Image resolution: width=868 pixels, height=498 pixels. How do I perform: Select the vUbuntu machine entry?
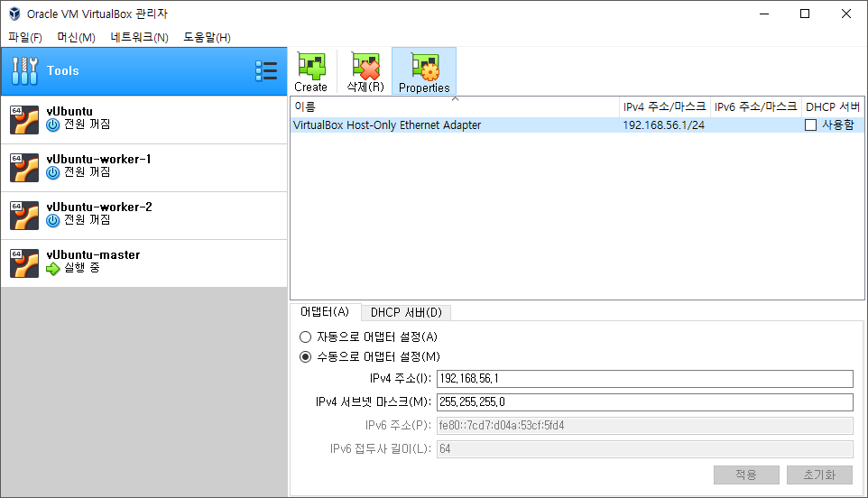[x=144, y=120]
